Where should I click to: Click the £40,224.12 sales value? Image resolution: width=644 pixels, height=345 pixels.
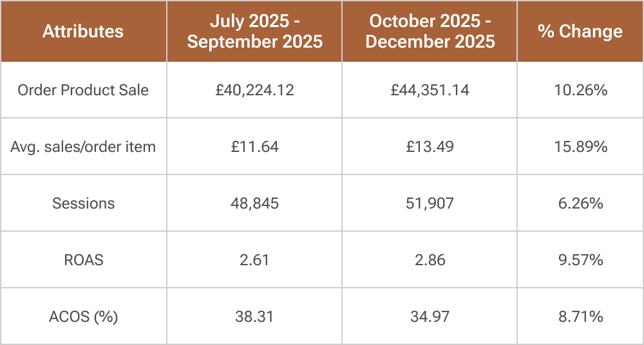[x=254, y=90]
